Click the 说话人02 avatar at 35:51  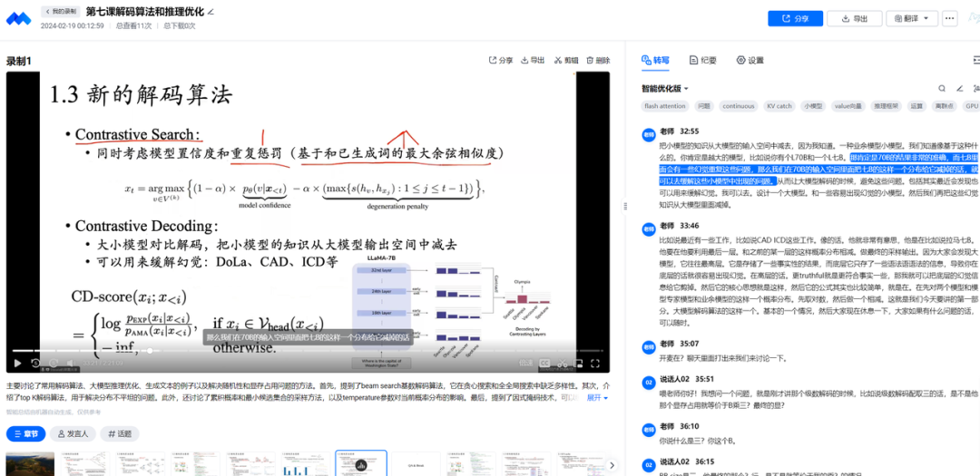point(648,382)
